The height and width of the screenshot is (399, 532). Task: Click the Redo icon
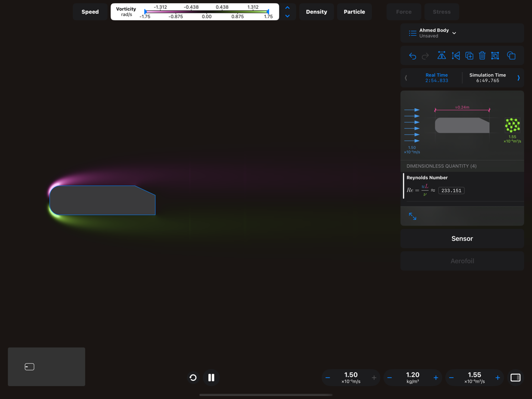425,56
